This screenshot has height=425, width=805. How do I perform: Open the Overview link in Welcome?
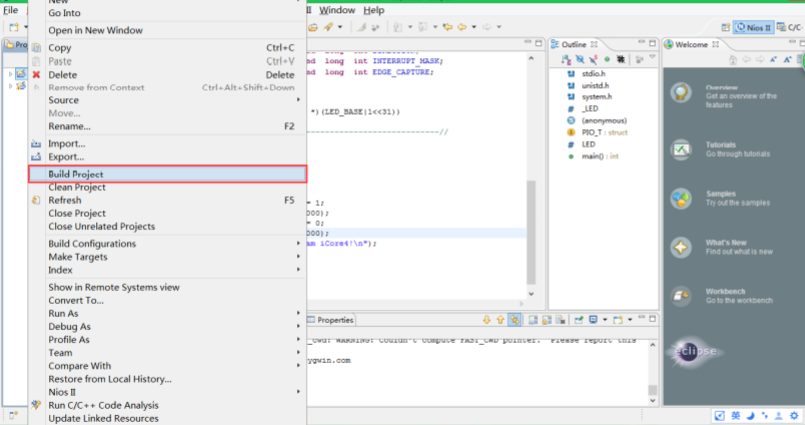[721, 88]
